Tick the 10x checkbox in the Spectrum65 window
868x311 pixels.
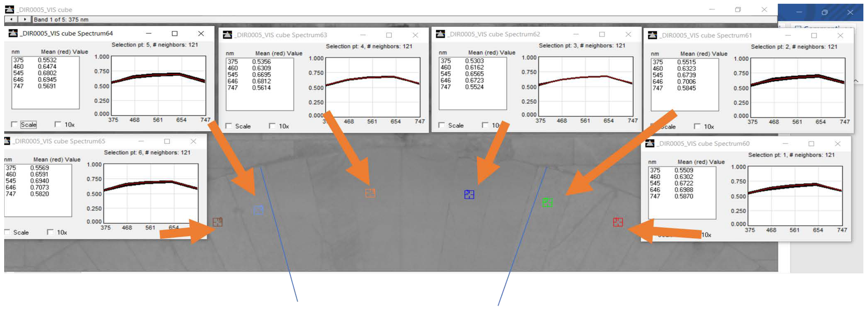(x=50, y=232)
